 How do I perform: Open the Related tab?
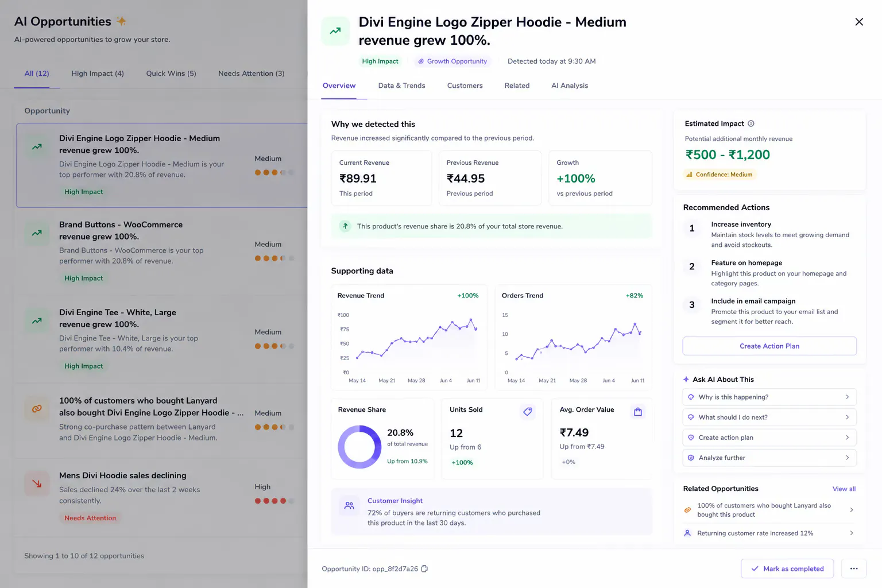517,86
